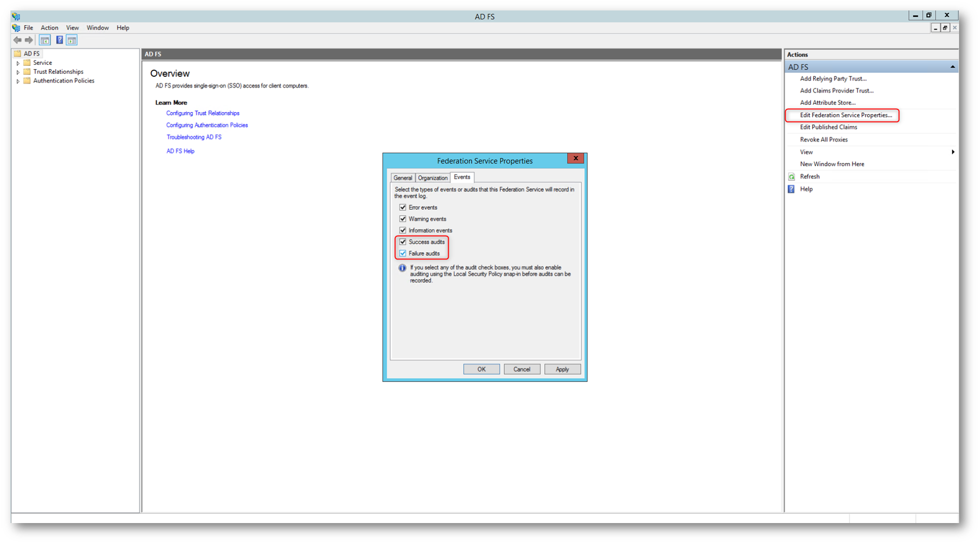The width and height of the screenshot is (980, 544).
Task: Click the Cancel button in dialog
Action: [x=522, y=369]
